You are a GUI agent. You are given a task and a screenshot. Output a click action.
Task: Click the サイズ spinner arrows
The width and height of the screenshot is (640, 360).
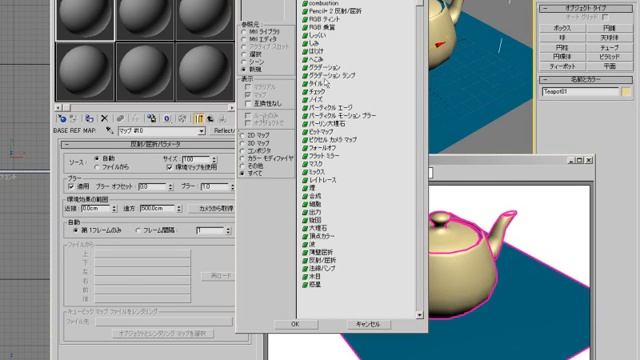click(x=214, y=159)
